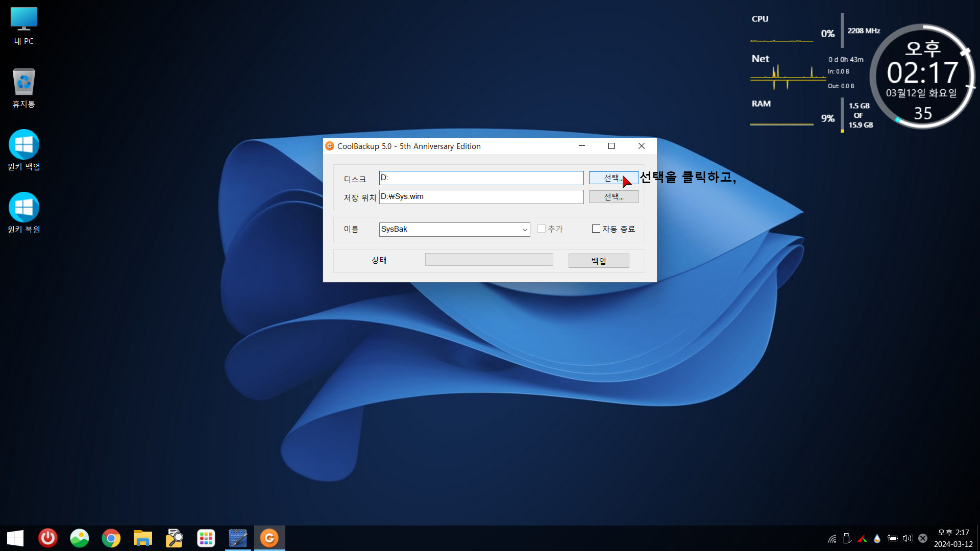Open File Explorer from the taskbar
This screenshot has width=980, height=551.
(143, 538)
